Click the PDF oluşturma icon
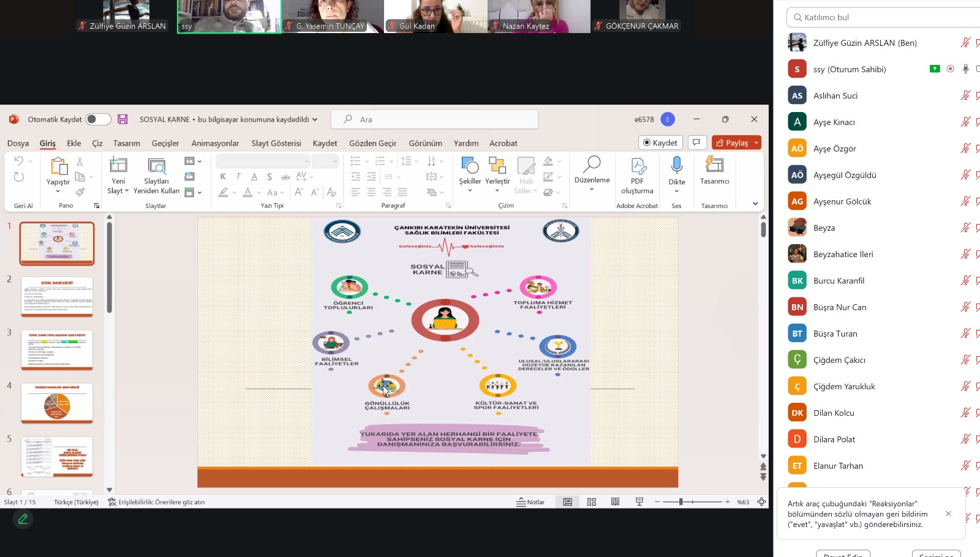 coord(637,166)
